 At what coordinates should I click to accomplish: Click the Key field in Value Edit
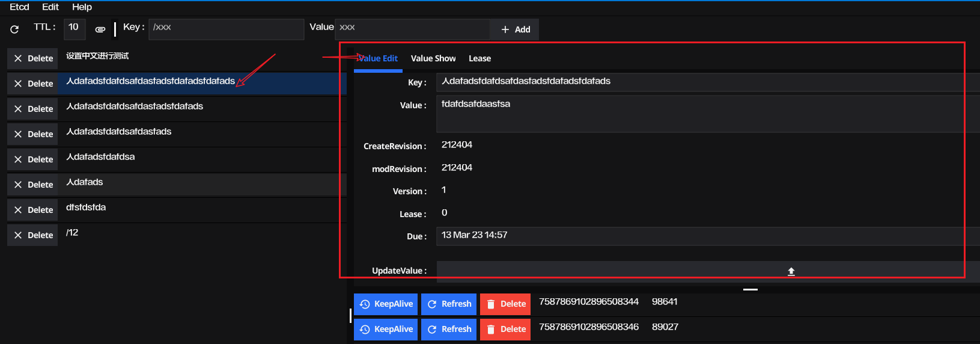tap(708, 82)
